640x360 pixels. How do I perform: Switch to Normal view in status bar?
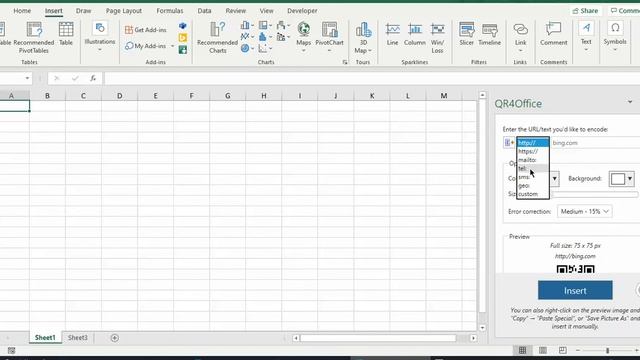pyautogui.click(x=522, y=350)
